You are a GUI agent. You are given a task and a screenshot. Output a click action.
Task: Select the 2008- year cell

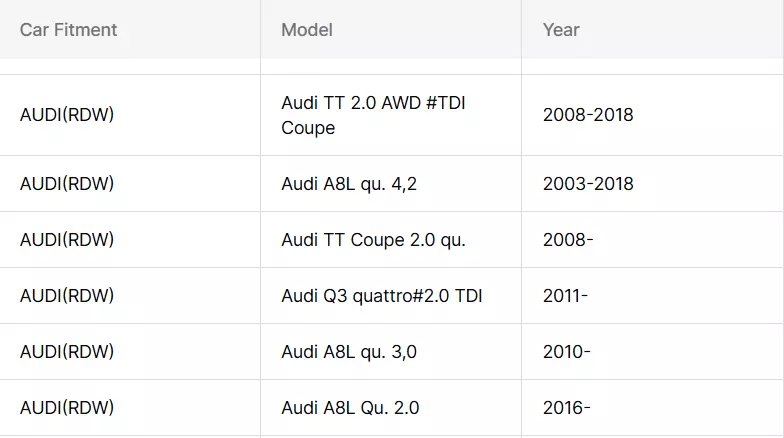(x=568, y=240)
